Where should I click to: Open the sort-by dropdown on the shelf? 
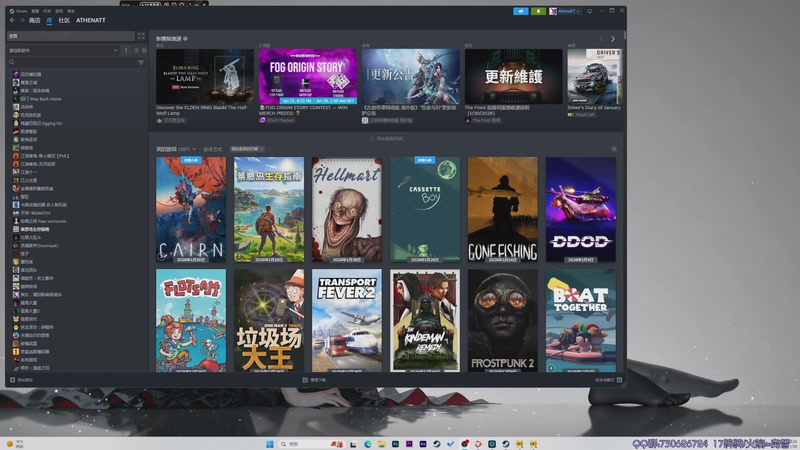click(247, 149)
